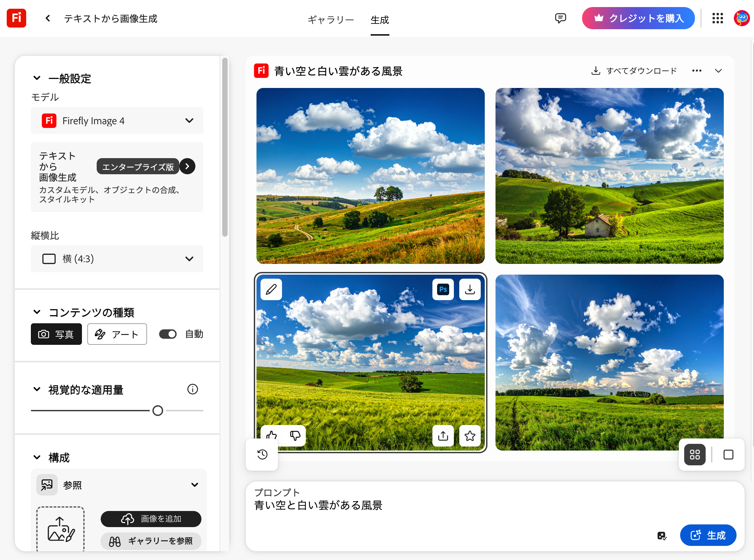This screenshot has height=560, width=754.
Task: Toggle the 自動 content type switch
Action: [168, 334]
